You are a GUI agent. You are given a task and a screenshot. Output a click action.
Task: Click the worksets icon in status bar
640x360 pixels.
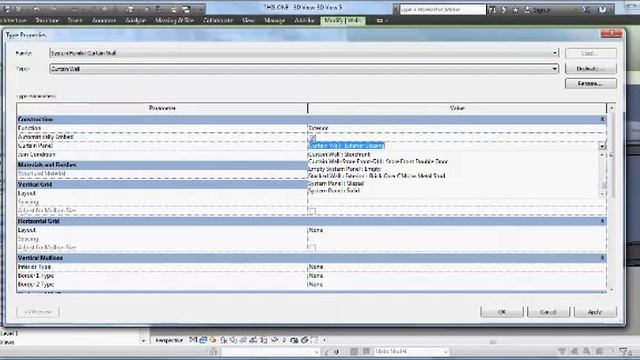(213, 351)
